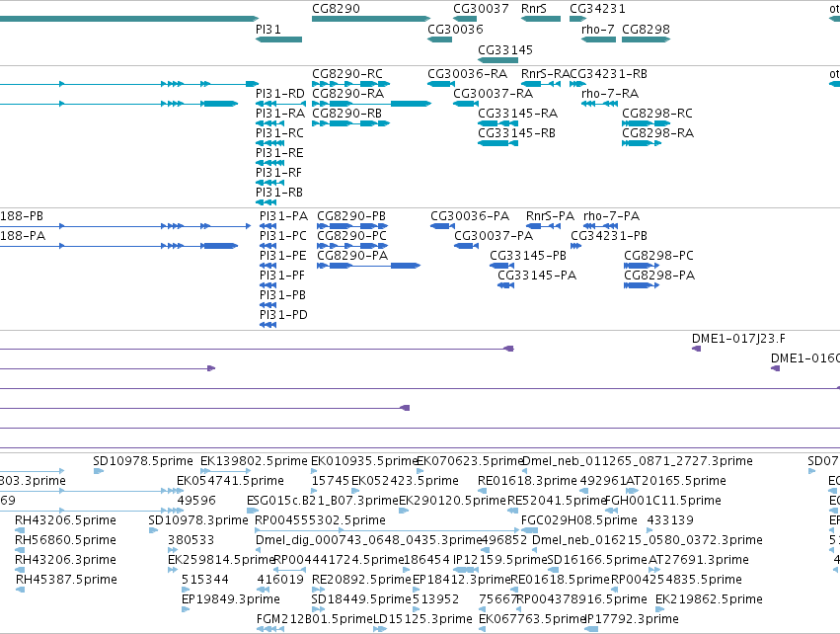Select the PI31-RC transcript label

(x=279, y=133)
